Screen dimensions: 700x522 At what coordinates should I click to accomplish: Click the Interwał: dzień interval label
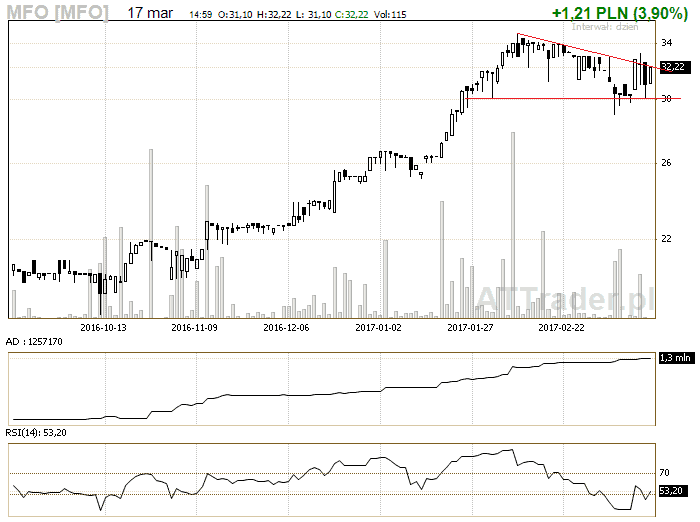(x=602, y=27)
